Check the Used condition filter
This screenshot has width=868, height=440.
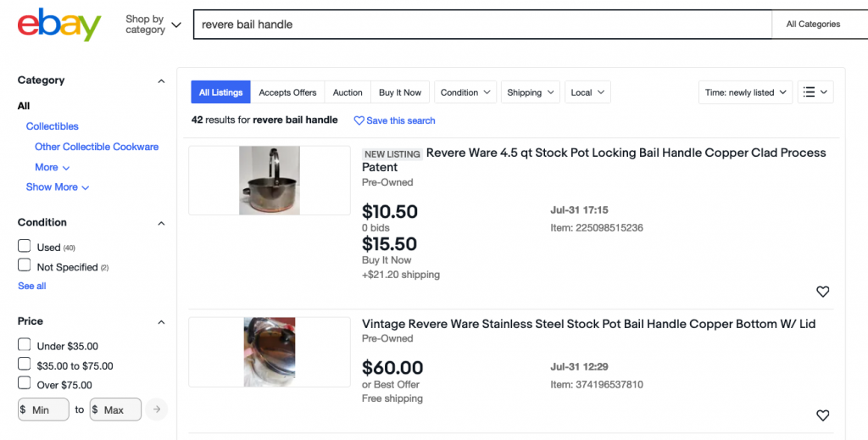pyautogui.click(x=25, y=246)
